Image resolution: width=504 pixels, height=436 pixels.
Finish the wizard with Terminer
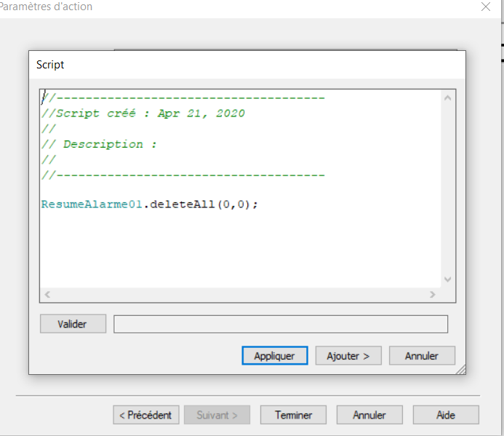[x=294, y=415]
